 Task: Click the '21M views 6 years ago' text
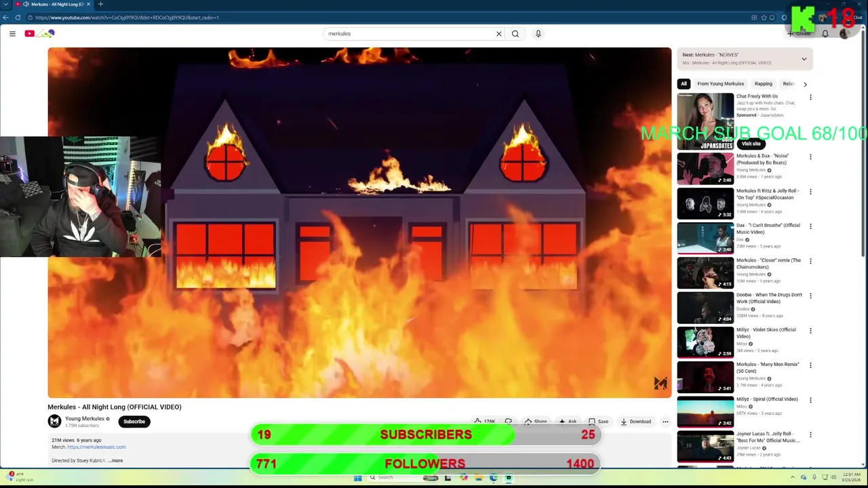[x=77, y=441]
